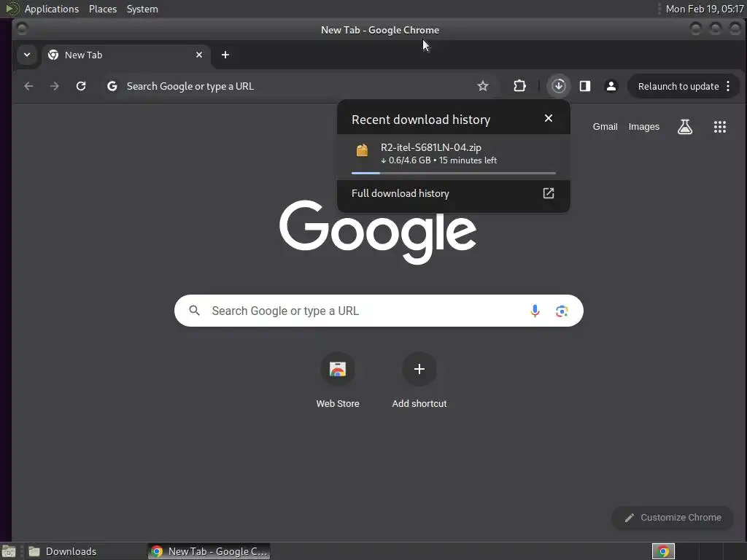The width and height of the screenshot is (747, 560).
Task: Expand the tab search dropdown
Action: pos(27,55)
